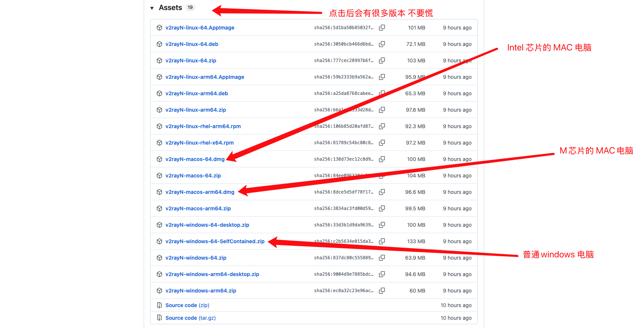Download v2rayN-windows-64-SelfContained.zip
644x328 pixels.
pos(215,241)
